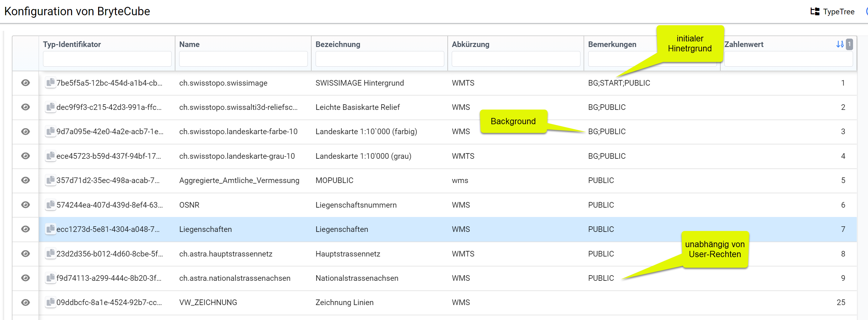Open the TypeTree view
Viewport: 868px width, 320px height.
(x=832, y=12)
